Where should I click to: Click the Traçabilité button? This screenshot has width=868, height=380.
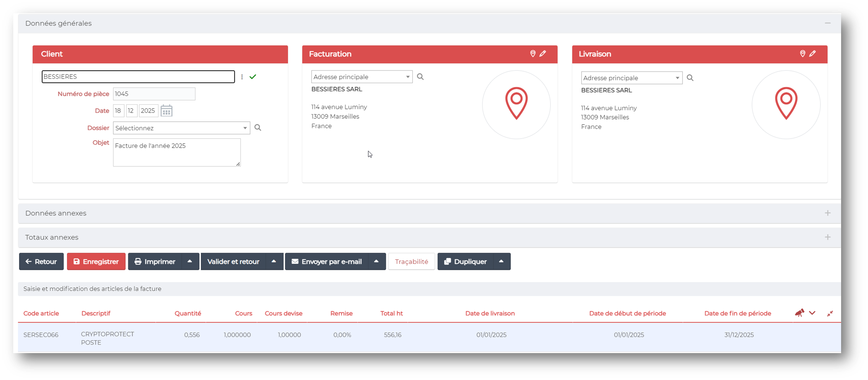pos(411,262)
